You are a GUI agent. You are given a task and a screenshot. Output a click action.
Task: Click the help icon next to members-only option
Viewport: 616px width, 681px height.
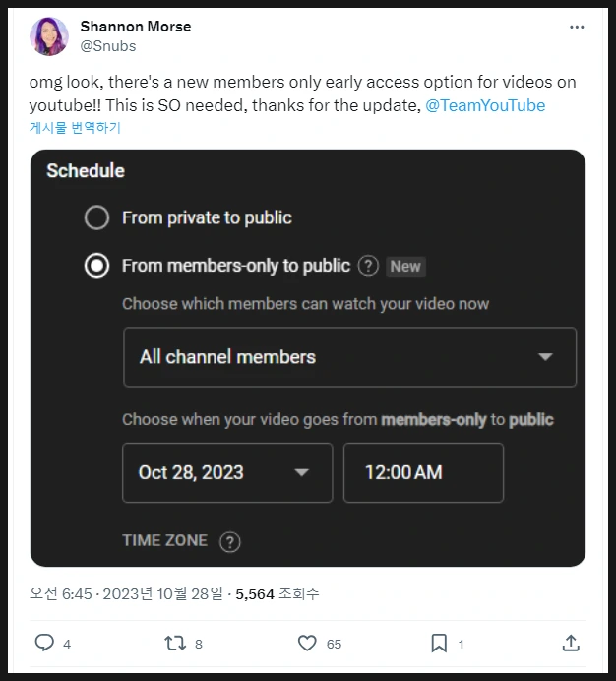[x=368, y=266]
